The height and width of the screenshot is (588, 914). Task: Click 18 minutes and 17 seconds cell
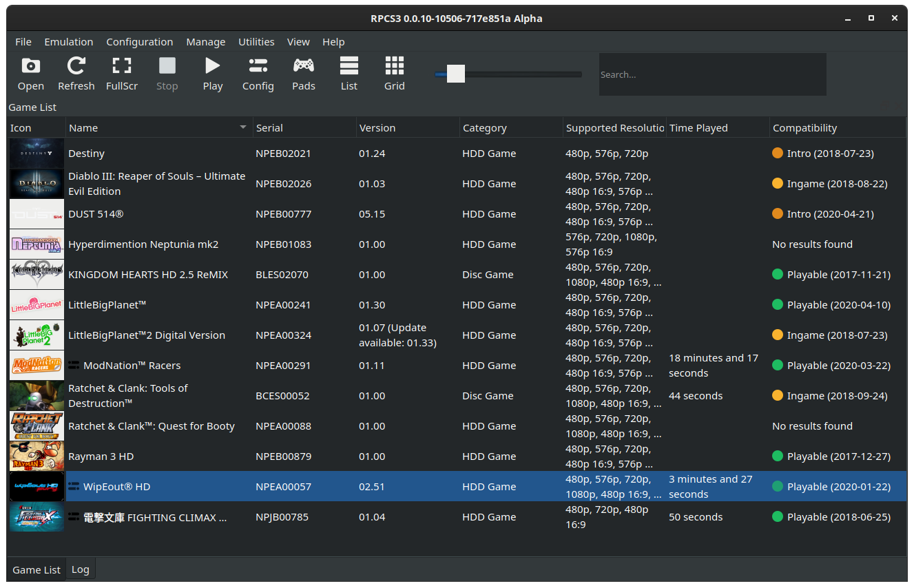[x=714, y=366]
